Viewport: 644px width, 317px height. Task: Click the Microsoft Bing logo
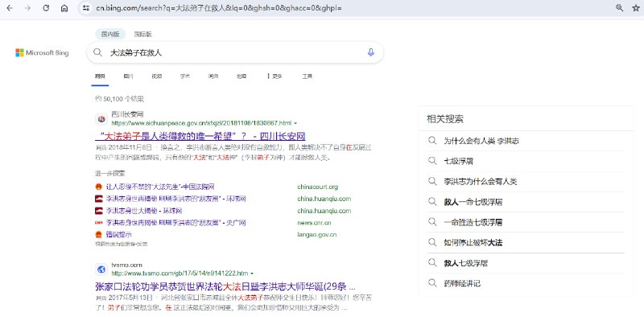(x=42, y=52)
